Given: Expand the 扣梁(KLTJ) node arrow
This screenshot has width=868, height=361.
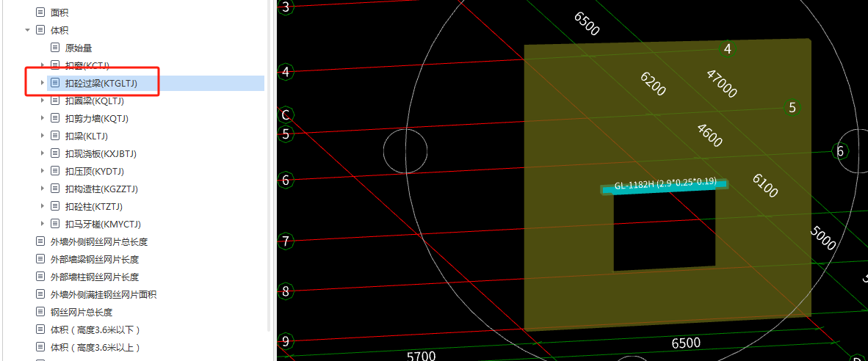Looking at the screenshot, I should [43, 136].
